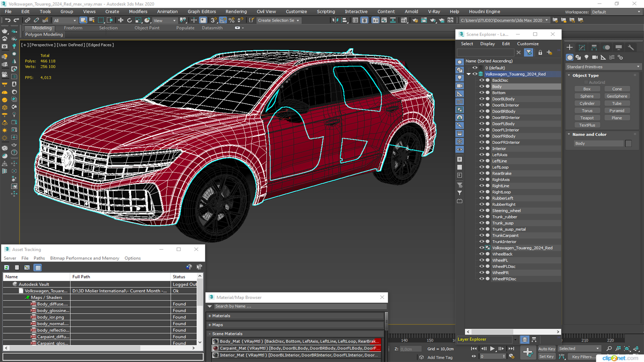Click the Scene Explorer lock icon
The image size is (644, 362).
coord(540,52)
